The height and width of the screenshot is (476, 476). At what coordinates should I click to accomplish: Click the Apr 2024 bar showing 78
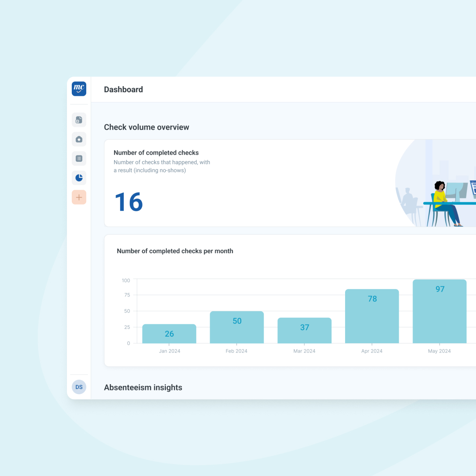coord(372,316)
